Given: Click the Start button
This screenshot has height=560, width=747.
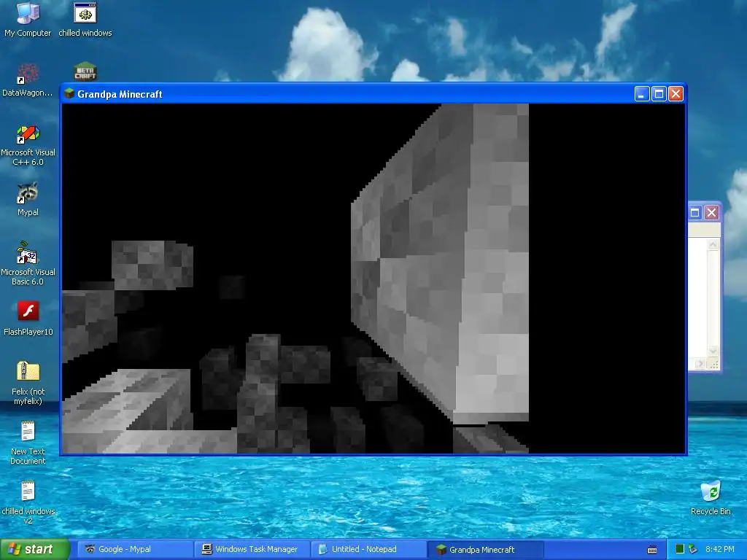Looking at the screenshot, I should click(34, 549).
